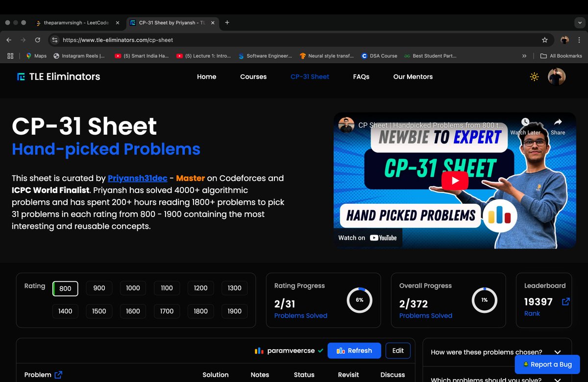Select the 1300 rating filter
The height and width of the screenshot is (382, 588).
[234, 288]
